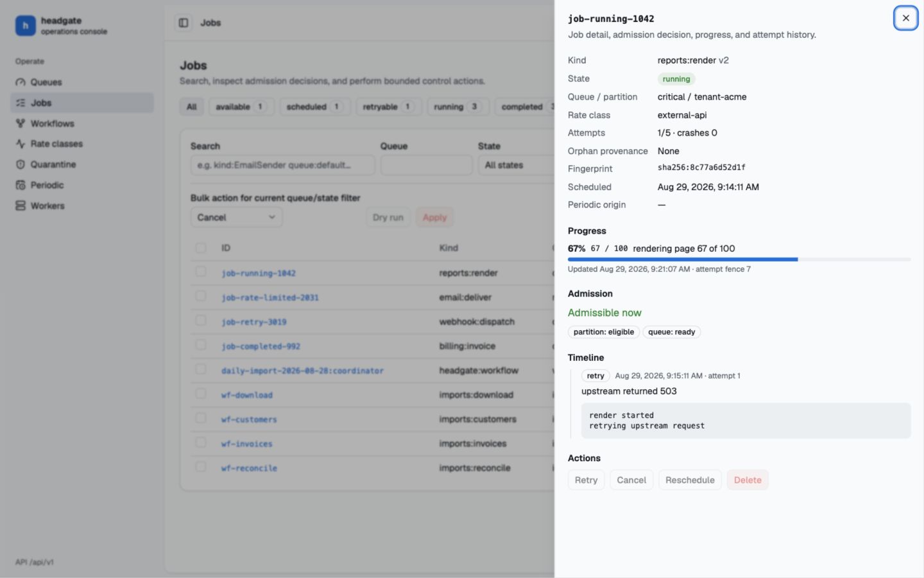Open the All states dropdown
Viewport: 924px width, 578px height.
516,165
